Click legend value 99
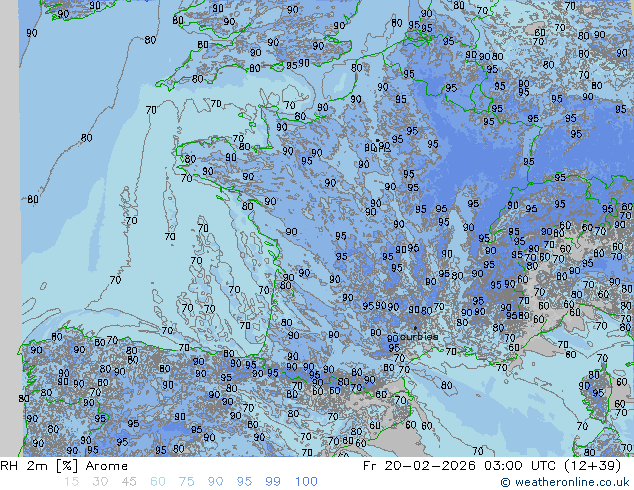This screenshot has height=490, width=634. click(x=273, y=482)
